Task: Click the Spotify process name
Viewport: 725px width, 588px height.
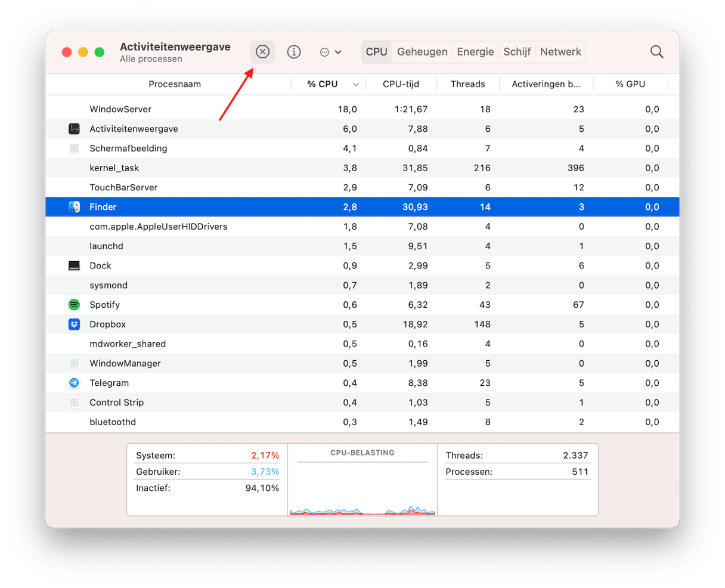Action: 105,305
